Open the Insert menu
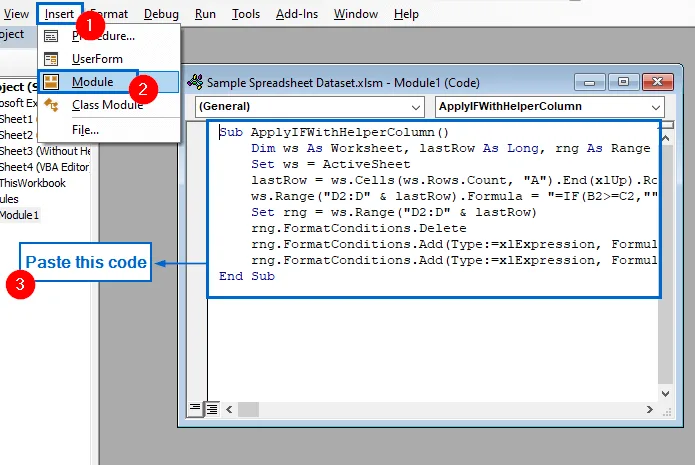 [x=59, y=14]
